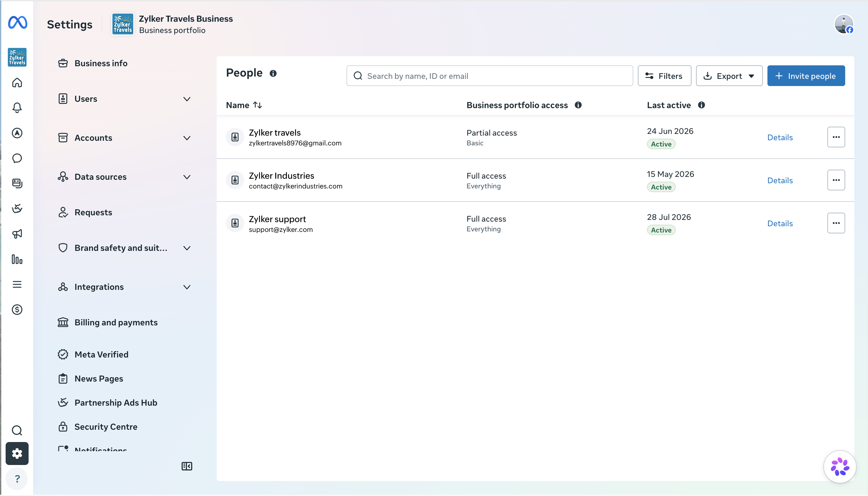Viewport: 868px width, 496px height.
Task: Open more options for Zylker travels
Action: 836,137
